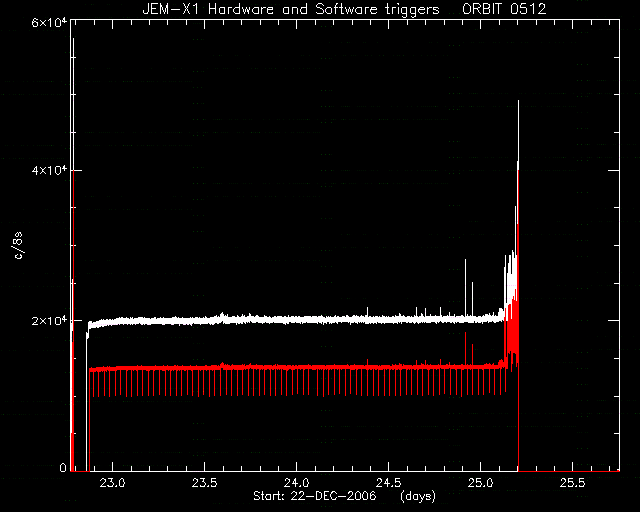Click the 2×10⁴ y-axis tick label
The height and width of the screenshot is (512, 640).
click(x=49, y=321)
